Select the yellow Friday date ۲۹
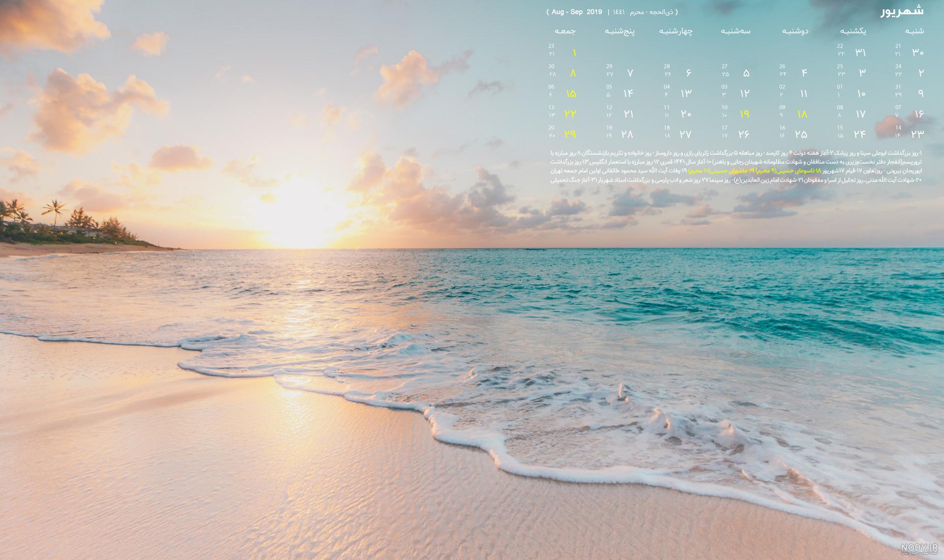The image size is (944, 560). 570,134
